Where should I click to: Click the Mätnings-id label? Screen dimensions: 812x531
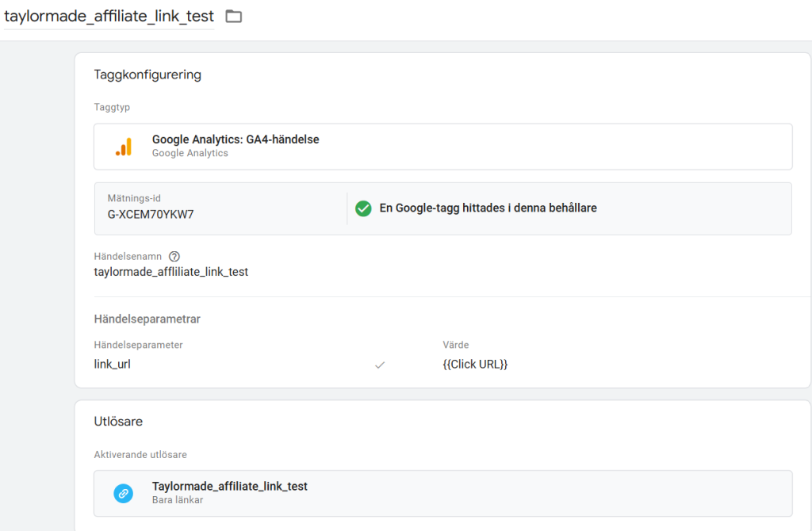[x=134, y=198]
